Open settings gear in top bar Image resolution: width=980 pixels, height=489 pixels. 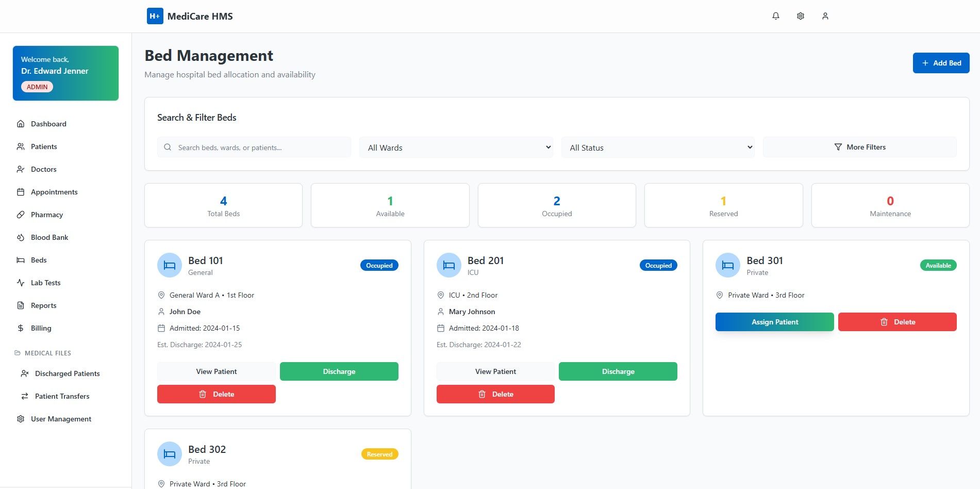point(800,16)
